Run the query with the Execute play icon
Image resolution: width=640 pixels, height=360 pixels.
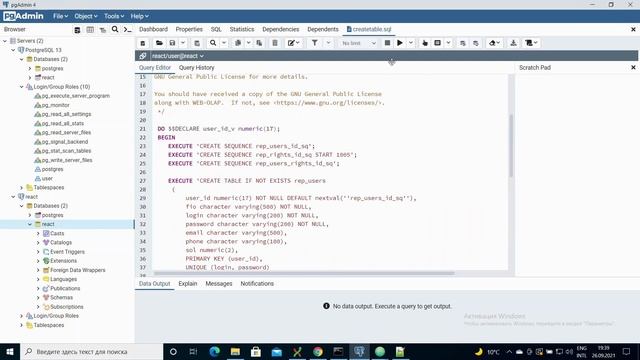(x=400, y=43)
